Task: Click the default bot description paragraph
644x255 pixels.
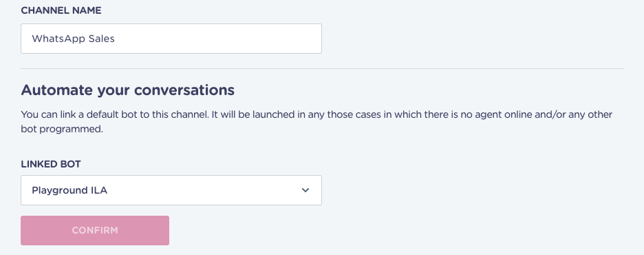Action: (316, 121)
